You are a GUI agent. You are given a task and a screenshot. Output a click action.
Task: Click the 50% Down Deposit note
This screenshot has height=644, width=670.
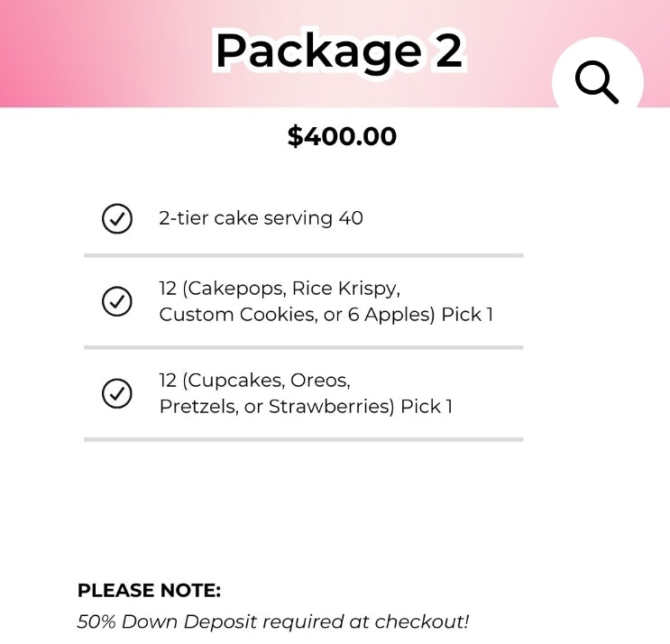[x=272, y=621]
